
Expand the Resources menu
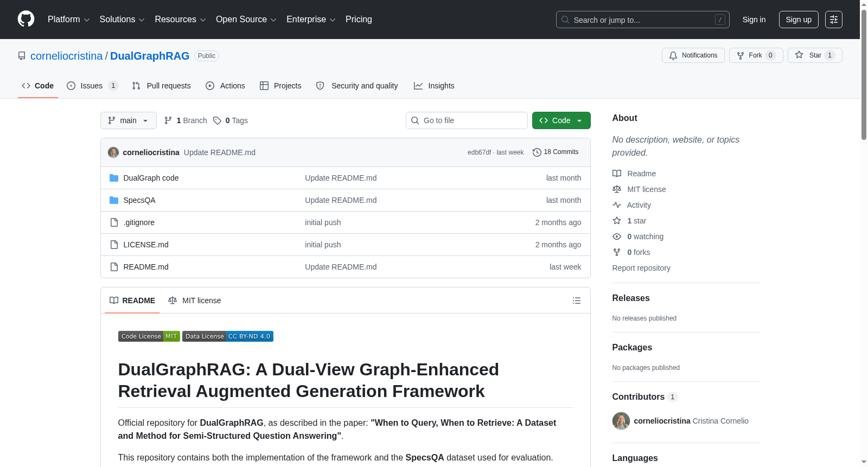click(181, 20)
